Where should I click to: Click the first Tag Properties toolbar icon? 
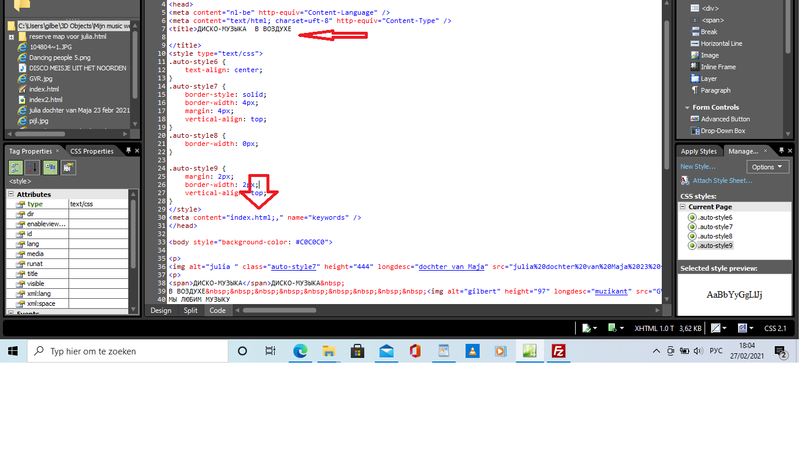pyautogui.click(x=15, y=167)
